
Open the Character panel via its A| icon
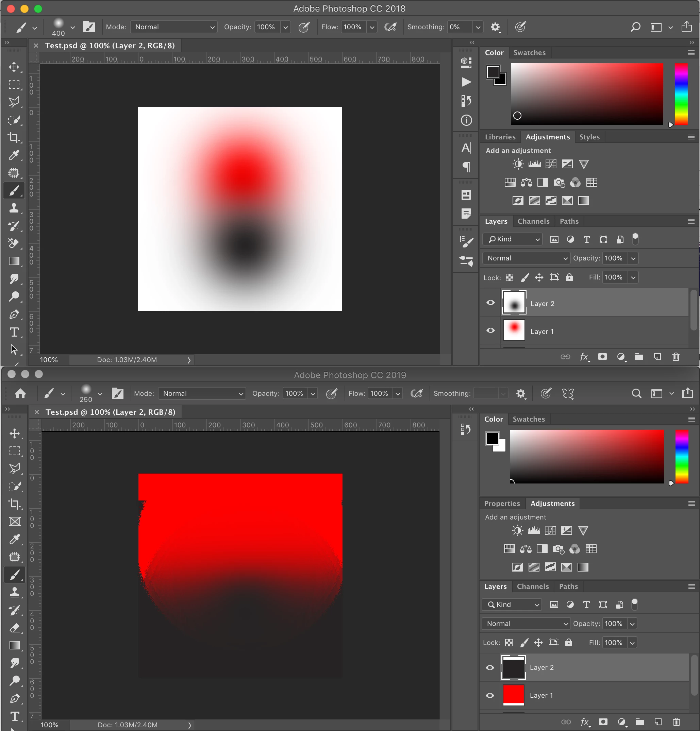[466, 148]
